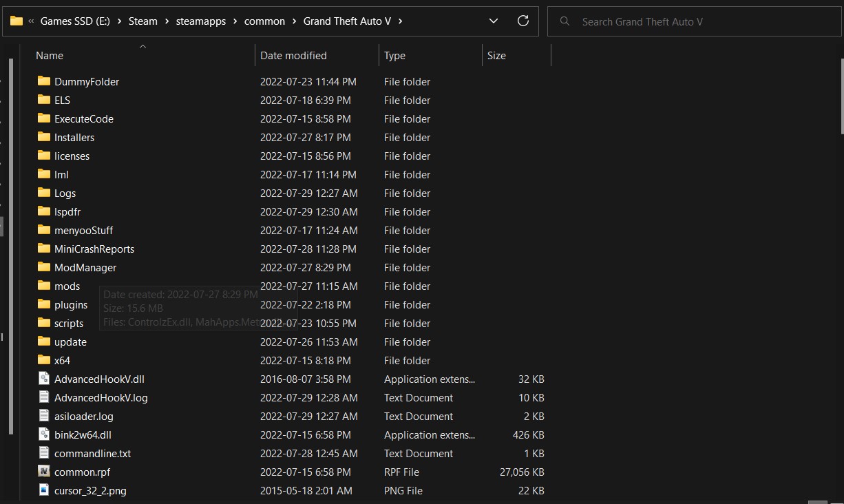The width and height of the screenshot is (844, 504).
Task: Jump to steamapps breadcrumb
Action: 200,21
